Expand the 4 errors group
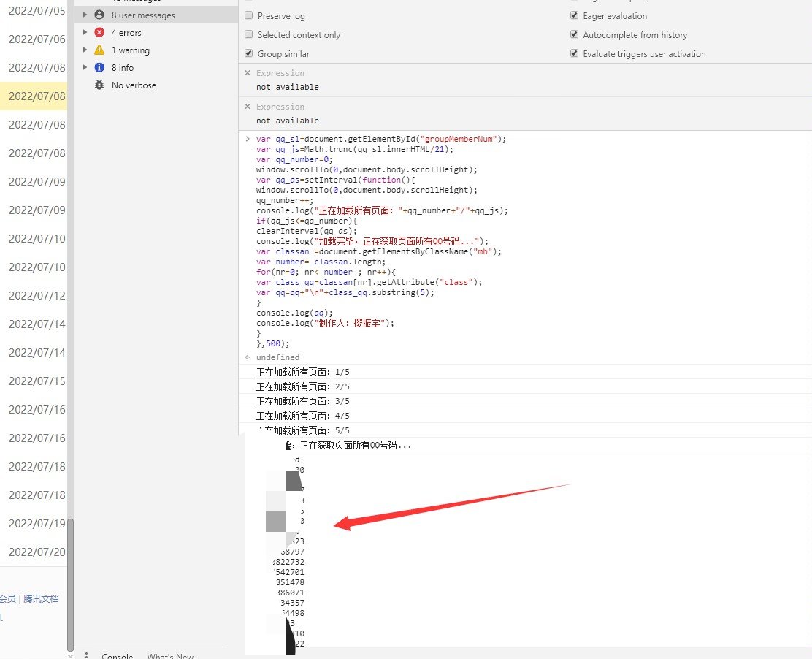This screenshot has width=812, height=659. point(85,33)
